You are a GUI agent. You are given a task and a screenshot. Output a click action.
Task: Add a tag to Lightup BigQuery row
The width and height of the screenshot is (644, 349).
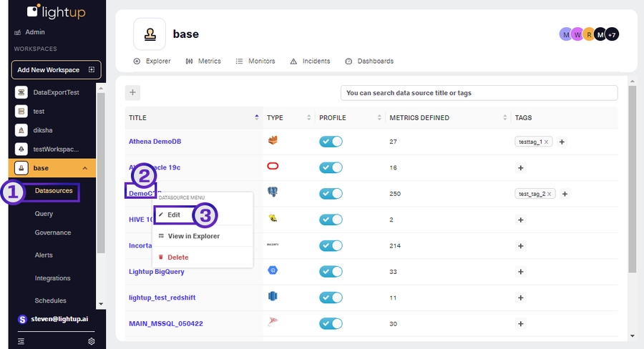click(x=520, y=271)
